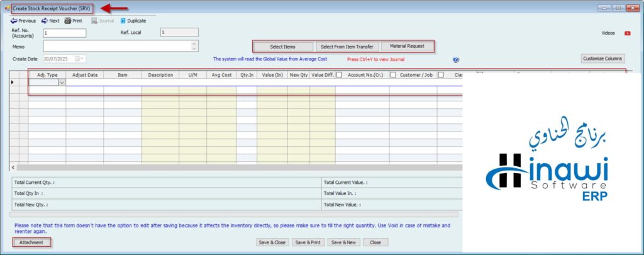644x255 pixels.
Task: Click the greyed Journal icon
Action: [x=94, y=21]
